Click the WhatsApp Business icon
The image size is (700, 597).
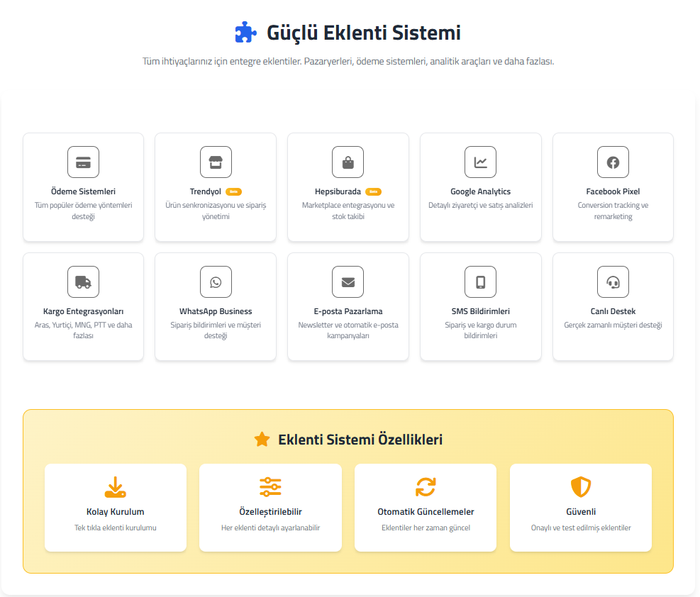coord(216,282)
